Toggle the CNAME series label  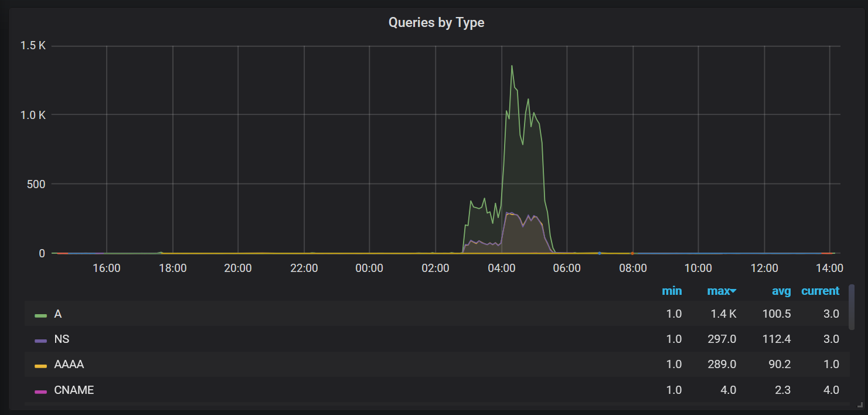pos(74,390)
